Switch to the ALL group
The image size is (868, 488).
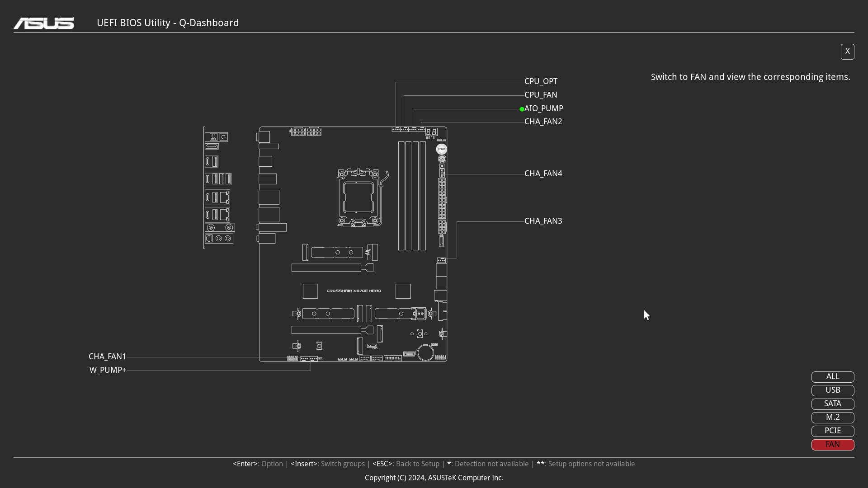pyautogui.click(x=833, y=377)
